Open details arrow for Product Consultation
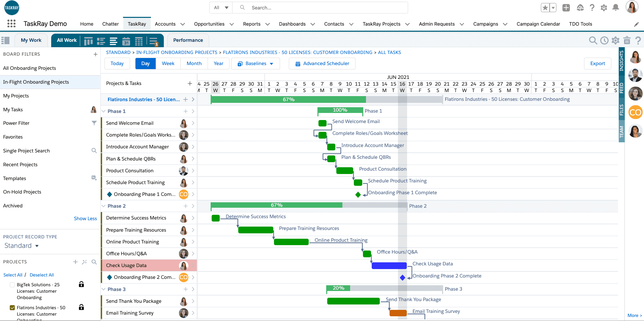The width and height of the screenshot is (644, 321). tap(193, 171)
